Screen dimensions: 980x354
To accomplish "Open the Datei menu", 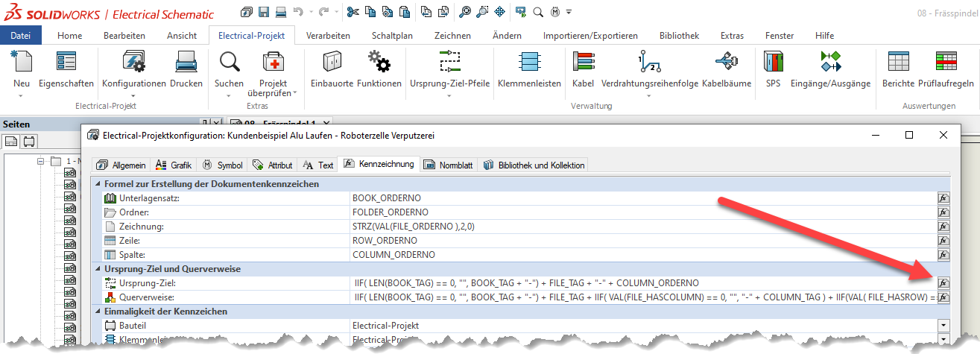I will [x=21, y=35].
